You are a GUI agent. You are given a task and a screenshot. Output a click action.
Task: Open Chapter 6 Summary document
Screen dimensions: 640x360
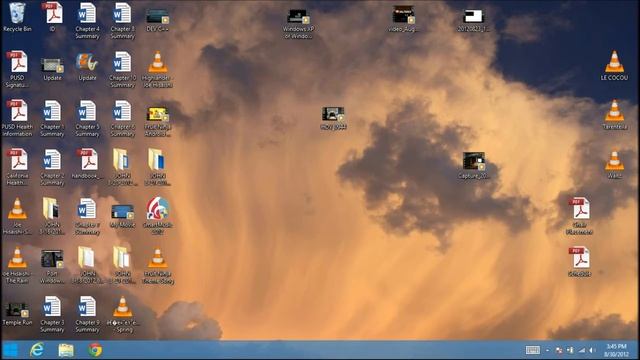coord(122,118)
